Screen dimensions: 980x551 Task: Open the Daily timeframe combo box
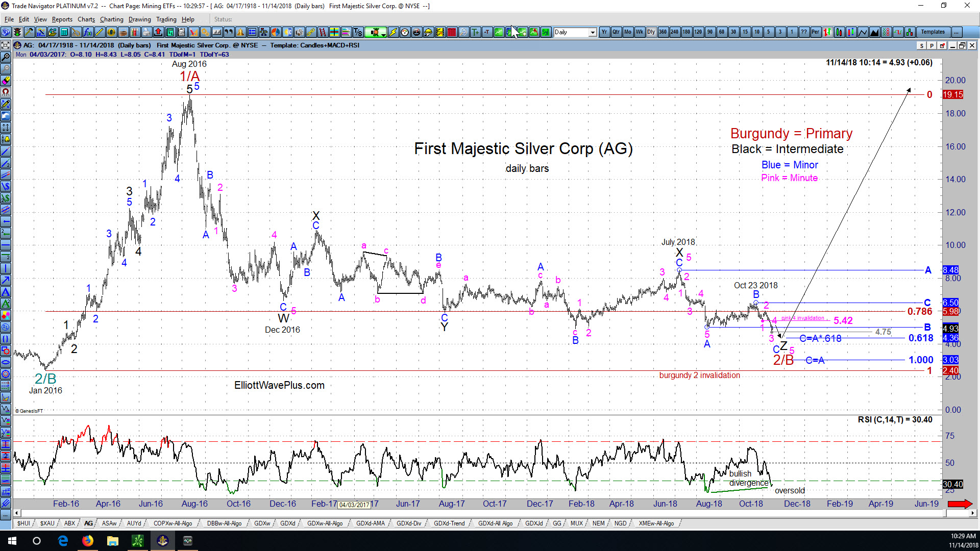point(575,32)
